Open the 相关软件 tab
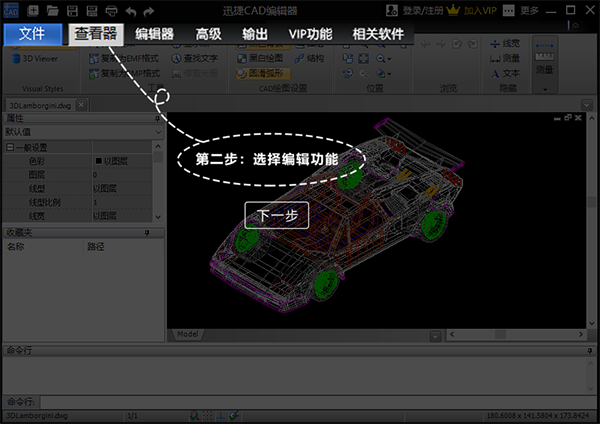This screenshot has width=600, height=424. point(378,34)
